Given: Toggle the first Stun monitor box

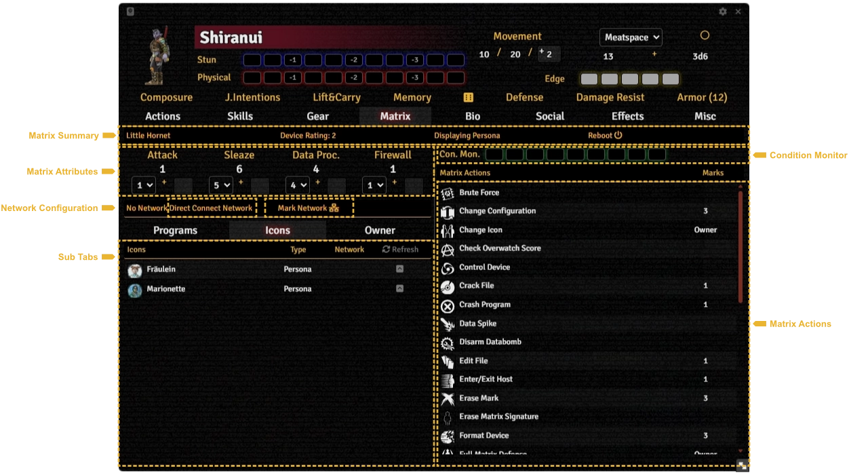Looking at the screenshot, I should 252,60.
